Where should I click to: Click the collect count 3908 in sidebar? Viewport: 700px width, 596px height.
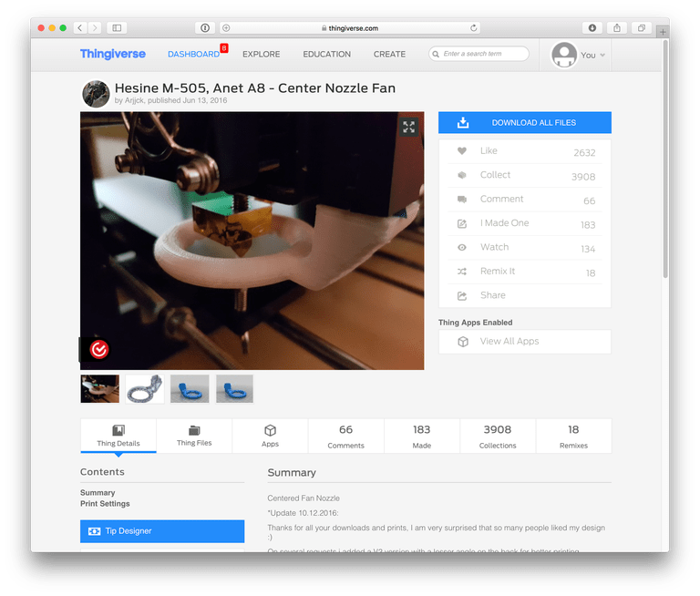(x=583, y=177)
